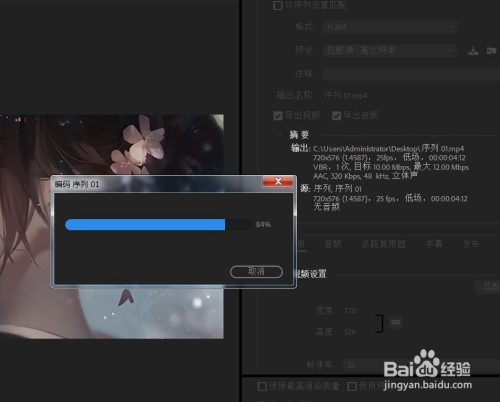500x402 pixels.
Task: Open the 格式 H.264 dropdown
Action: 390,27
